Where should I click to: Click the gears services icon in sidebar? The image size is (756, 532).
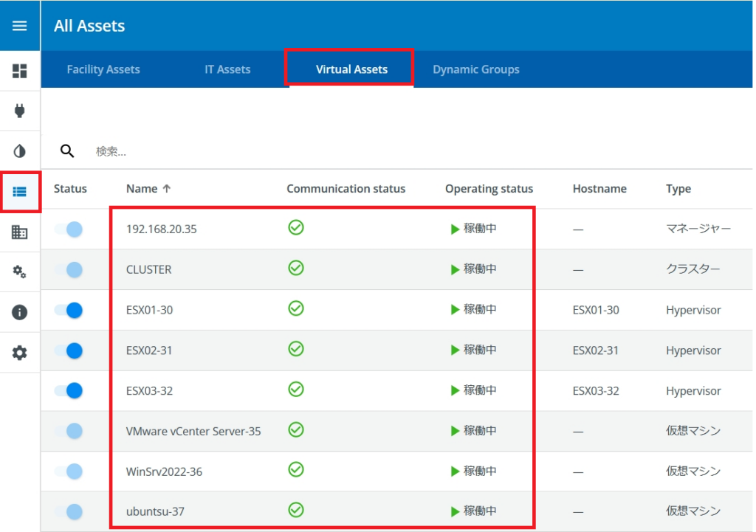click(x=20, y=270)
